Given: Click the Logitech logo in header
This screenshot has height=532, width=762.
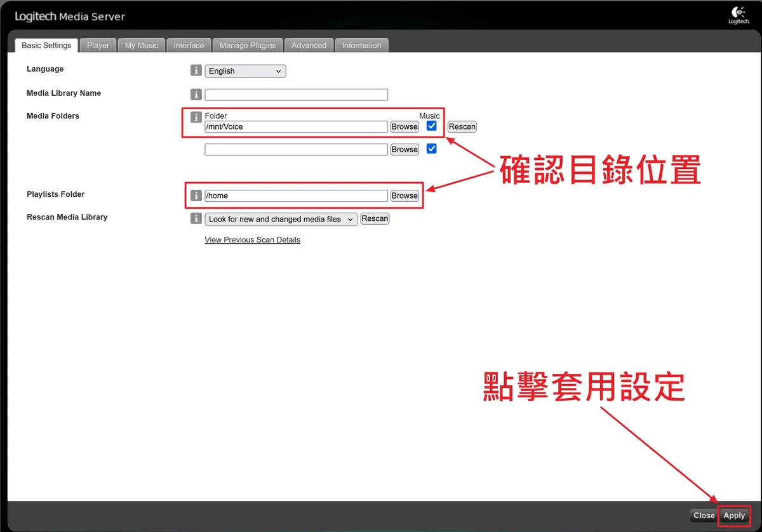Looking at the screenshot, I should pos(739,15).
